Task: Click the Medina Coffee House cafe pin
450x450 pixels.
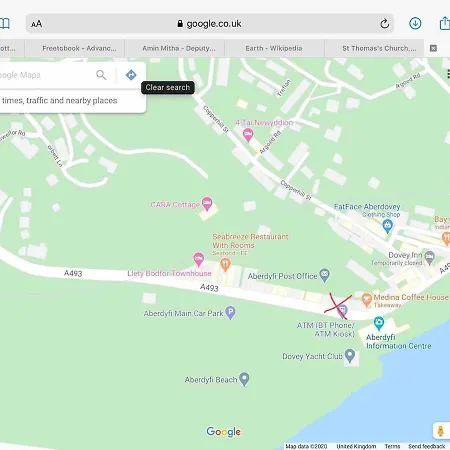Action: 367,300
